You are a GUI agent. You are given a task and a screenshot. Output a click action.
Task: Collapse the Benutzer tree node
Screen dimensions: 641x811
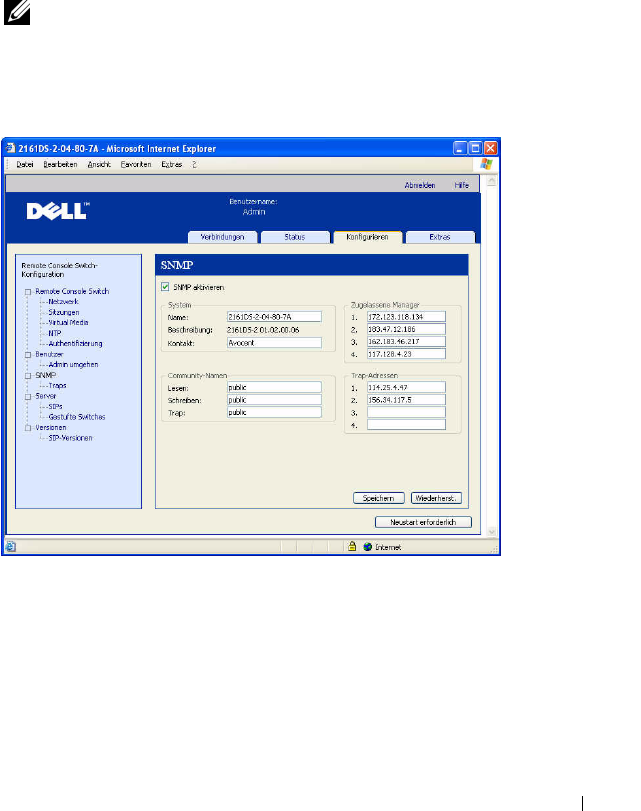(27, 354)
